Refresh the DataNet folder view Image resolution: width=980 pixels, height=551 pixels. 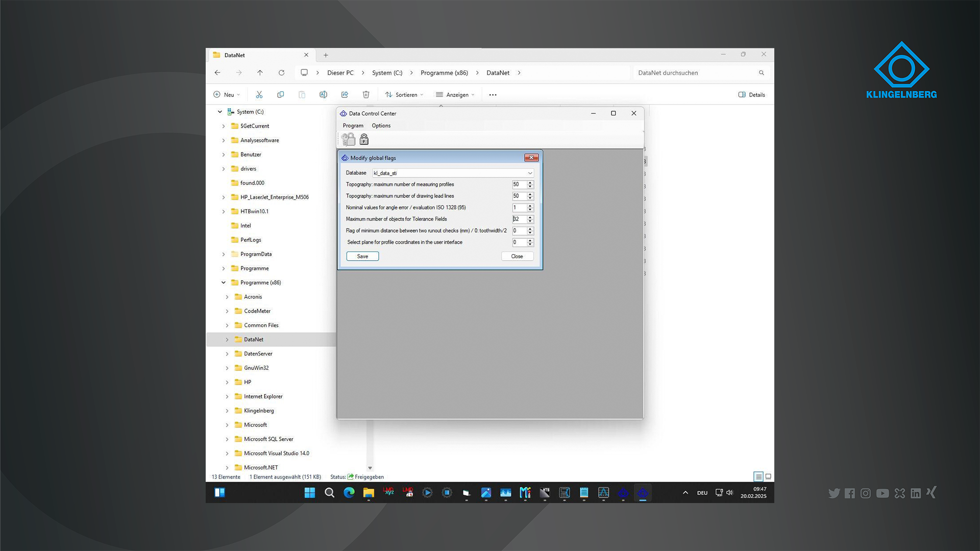point(281,73)
